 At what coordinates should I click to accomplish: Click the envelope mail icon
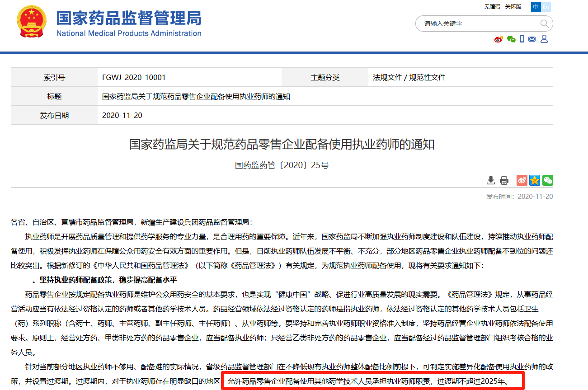pyautogui.click(x=532, y=39)
